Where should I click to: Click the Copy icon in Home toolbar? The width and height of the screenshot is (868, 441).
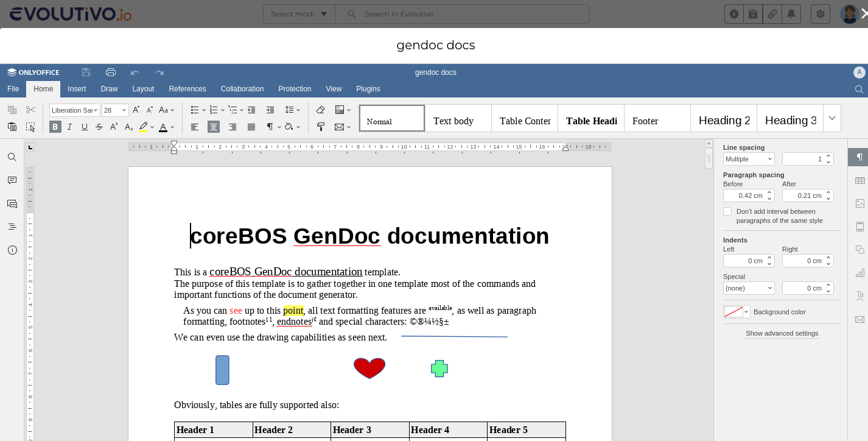[x=12, y=110]
